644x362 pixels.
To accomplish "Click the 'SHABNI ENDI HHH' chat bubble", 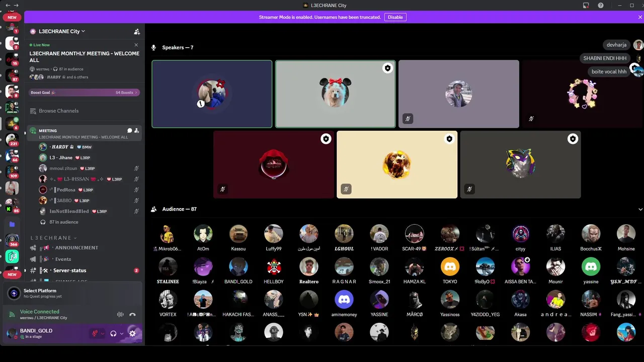I will pyautogui.click(x=605, y=58).
